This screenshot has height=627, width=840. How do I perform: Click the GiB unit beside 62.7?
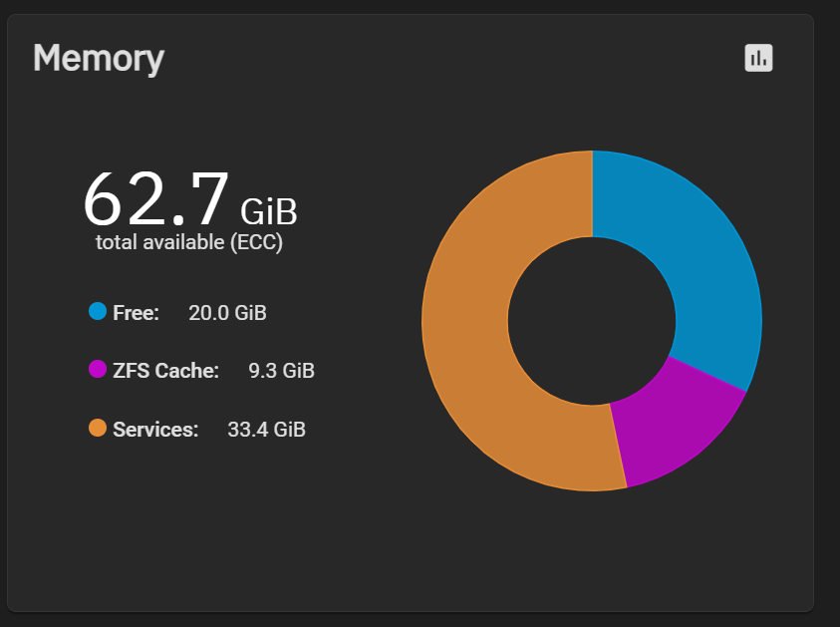click(x=268, y=211)
